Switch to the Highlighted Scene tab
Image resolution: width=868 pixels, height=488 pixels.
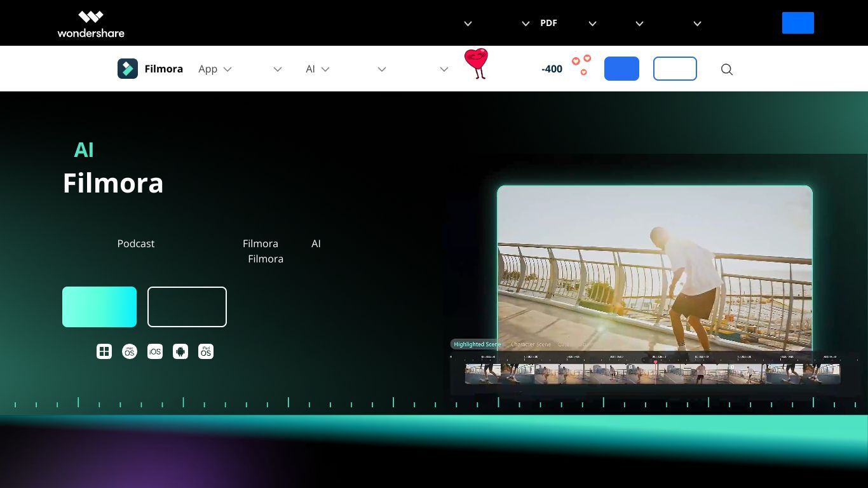(477, 344)
